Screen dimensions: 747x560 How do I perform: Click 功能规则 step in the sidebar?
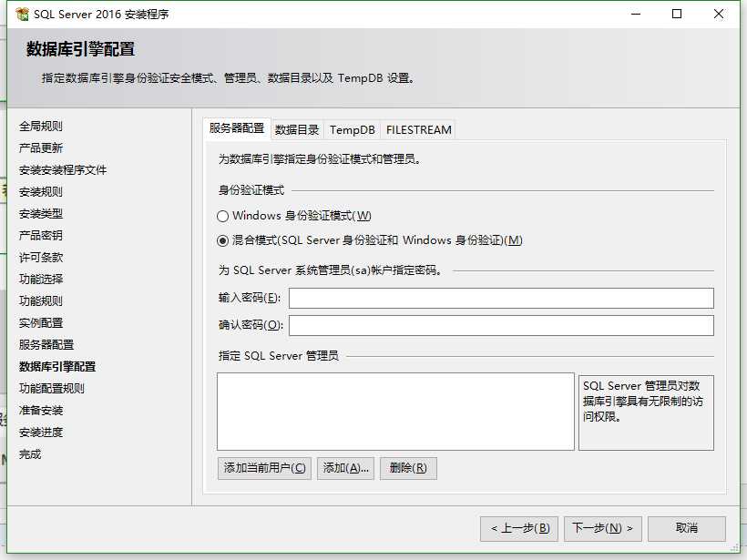point(41,301)
